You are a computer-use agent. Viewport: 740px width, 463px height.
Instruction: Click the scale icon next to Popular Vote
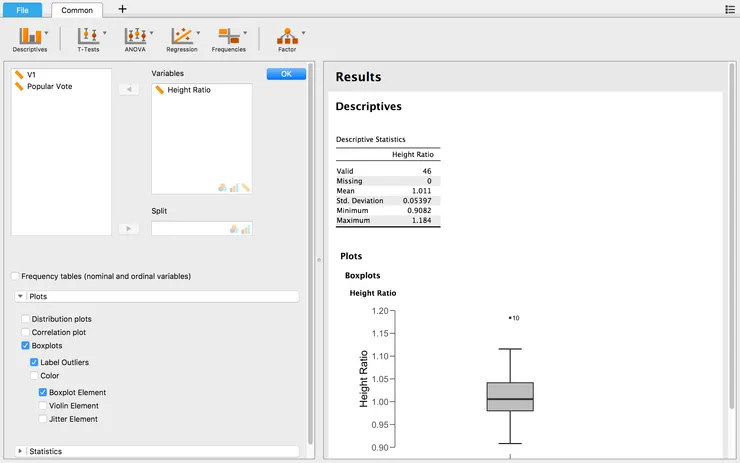point(19,86)
